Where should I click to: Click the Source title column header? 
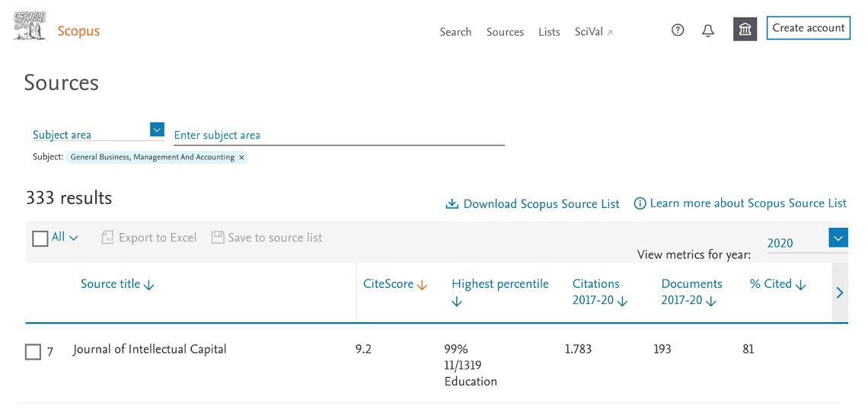110,283
